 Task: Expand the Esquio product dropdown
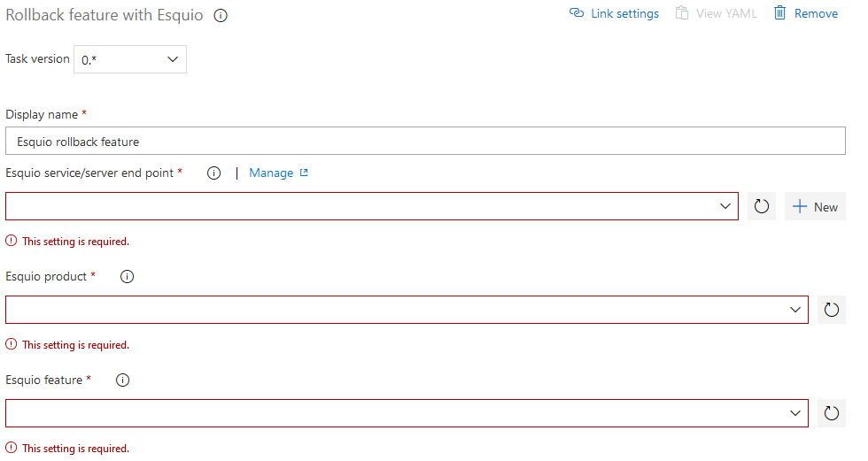(407, 310)
